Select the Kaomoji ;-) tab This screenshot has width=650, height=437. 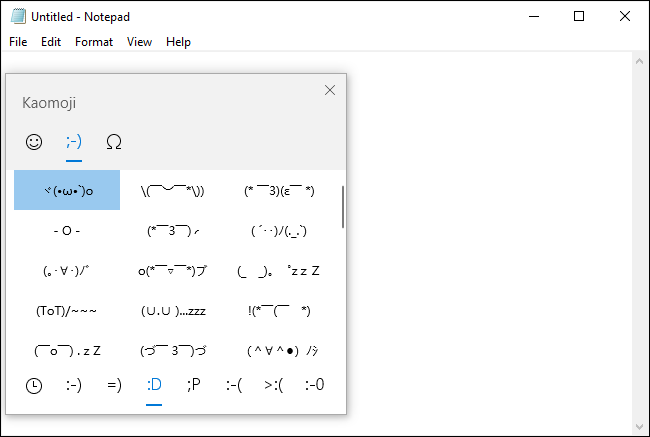pos(73,142)
